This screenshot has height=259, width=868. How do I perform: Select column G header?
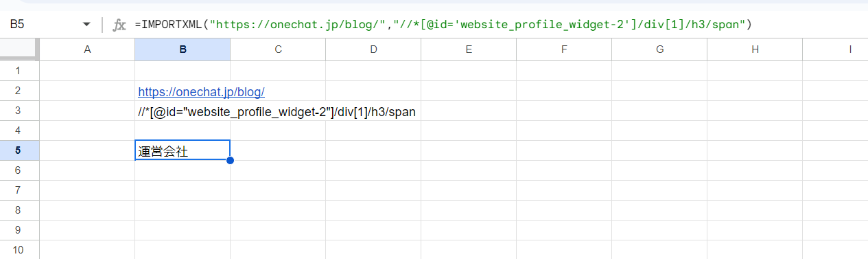659,49
